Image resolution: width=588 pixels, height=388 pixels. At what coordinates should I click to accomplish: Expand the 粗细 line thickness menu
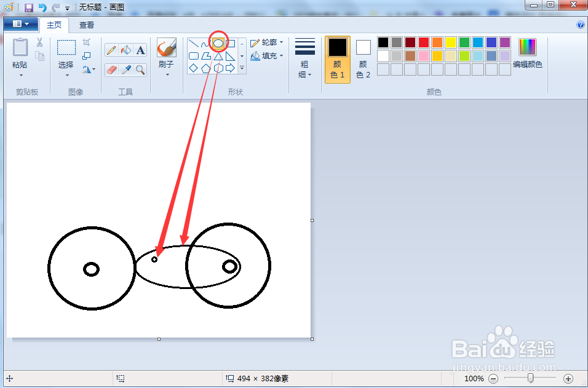(304, 55)
